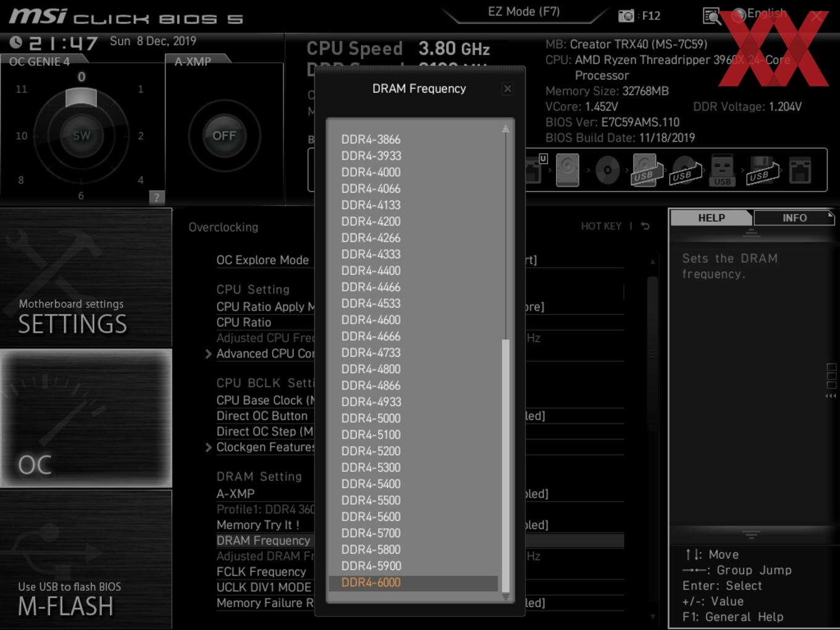Select the USB floppy boot device icon
Viewport: 840px width, 630px height.
[x=763, y=170]
